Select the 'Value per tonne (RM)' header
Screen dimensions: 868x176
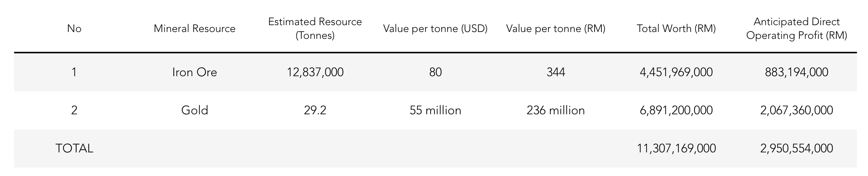coord(556,29)
